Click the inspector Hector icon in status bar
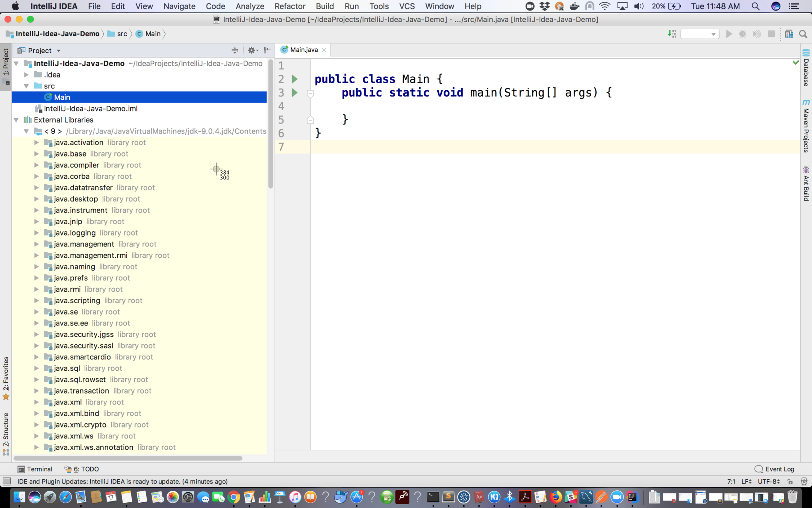 point(804,481)
